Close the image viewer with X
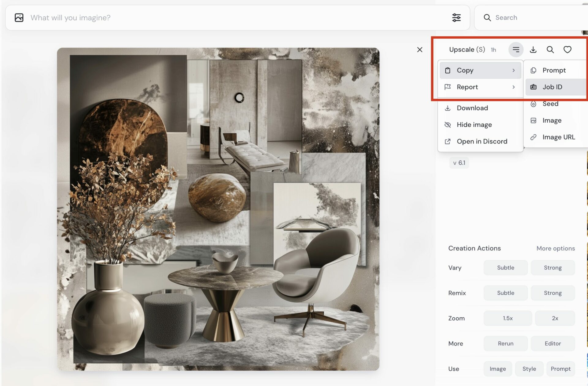The height and width of the screenshot is (386, 588). coord(420,50)
